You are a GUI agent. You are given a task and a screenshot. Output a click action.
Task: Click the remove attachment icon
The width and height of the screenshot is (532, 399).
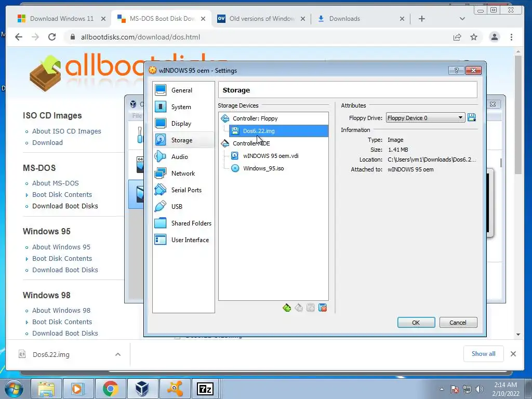tap(323, 308)
